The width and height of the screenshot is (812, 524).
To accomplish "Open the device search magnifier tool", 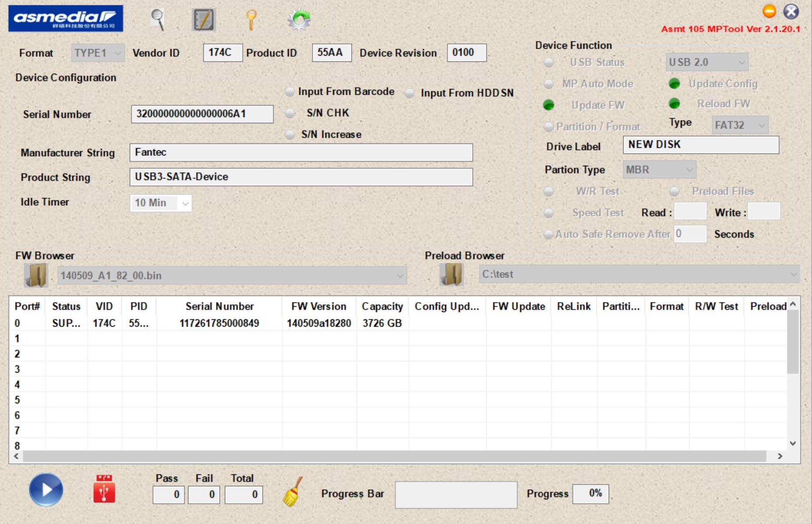I will pos(158,18).
